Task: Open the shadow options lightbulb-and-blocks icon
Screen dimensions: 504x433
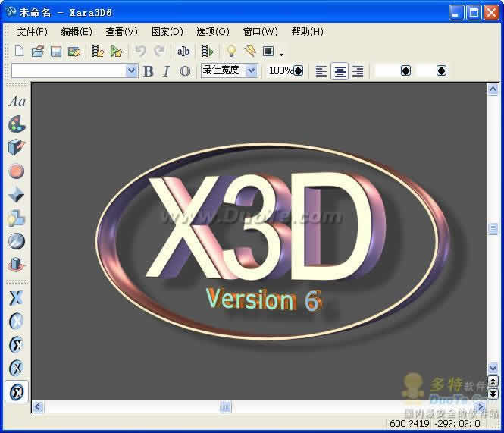Action: tap(17, 218)
